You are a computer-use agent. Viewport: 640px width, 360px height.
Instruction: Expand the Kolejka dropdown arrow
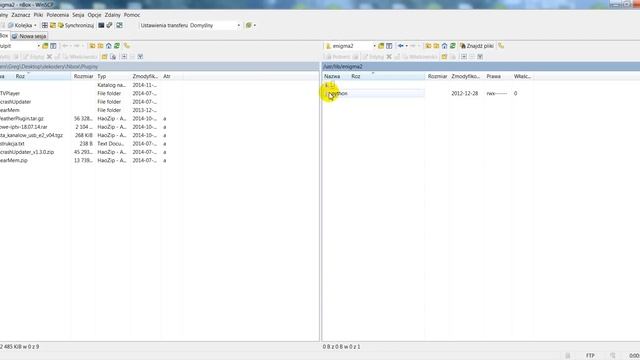(35, 25)
